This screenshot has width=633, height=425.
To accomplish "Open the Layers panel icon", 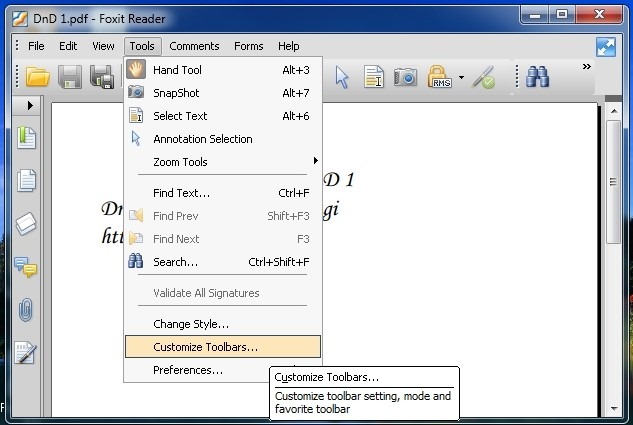I will click(26, 223).
